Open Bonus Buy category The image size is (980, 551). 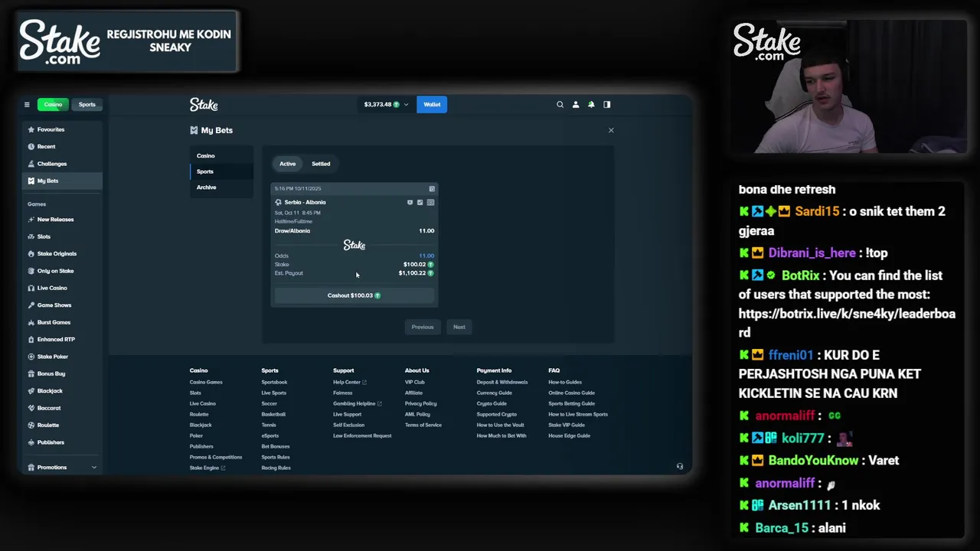(62, 373)
